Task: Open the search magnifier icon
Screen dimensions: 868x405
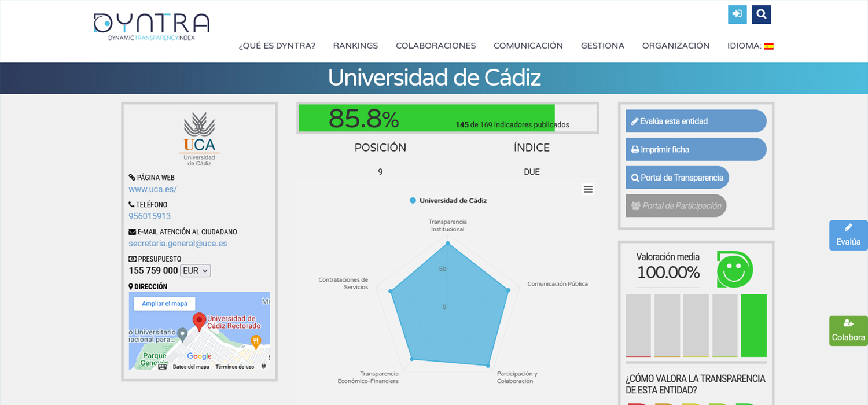Action: click(x=762, y=14)
